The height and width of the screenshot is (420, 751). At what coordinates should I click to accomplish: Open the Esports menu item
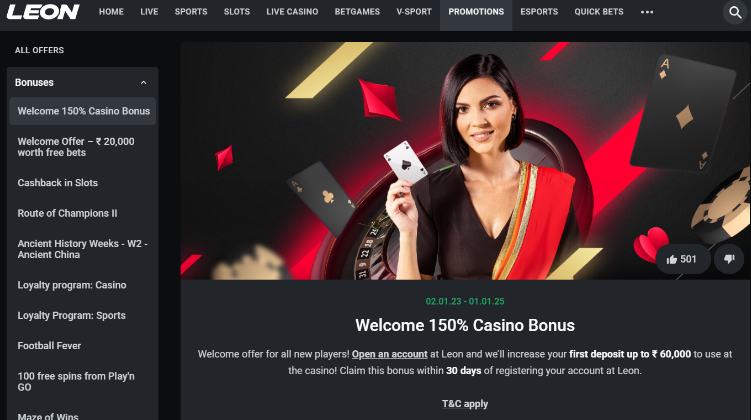pyautogui.click(x=539, y=12)
